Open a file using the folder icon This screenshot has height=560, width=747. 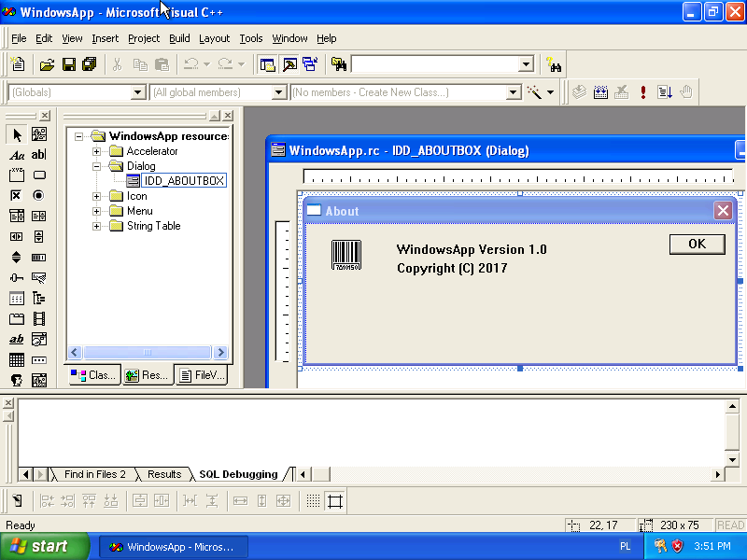[47, 64]
